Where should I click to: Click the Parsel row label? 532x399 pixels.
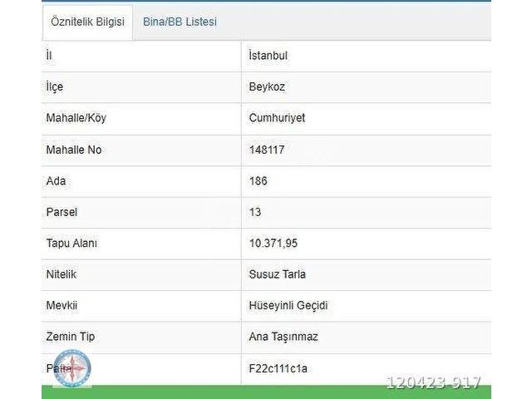point(62,212)
